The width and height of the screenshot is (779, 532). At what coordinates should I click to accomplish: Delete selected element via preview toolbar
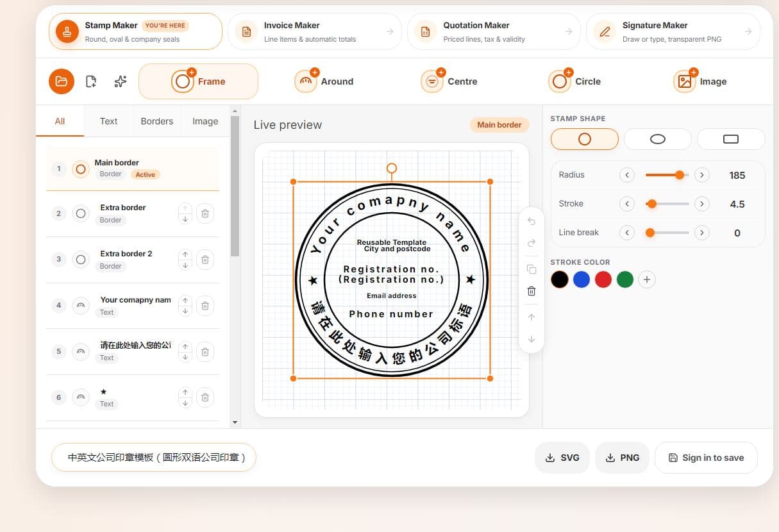pos(532,291)
